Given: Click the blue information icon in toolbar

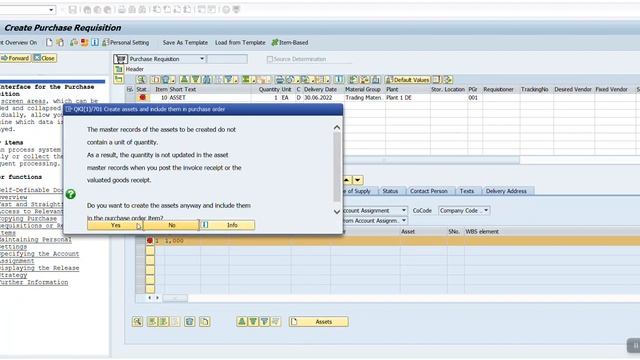Looking at the screenshot, I should (x=95, y=42).
